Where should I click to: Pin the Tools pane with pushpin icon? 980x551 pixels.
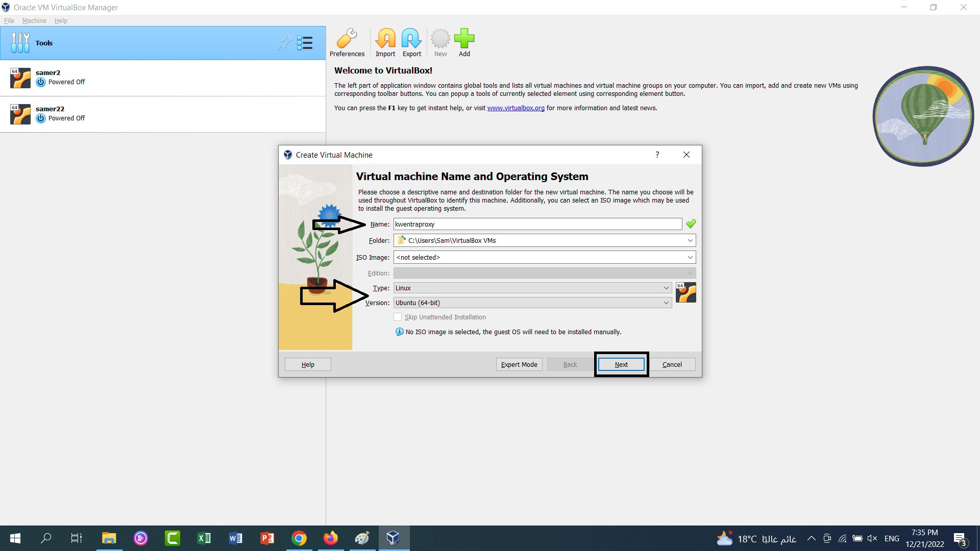(x=284, y=43)
